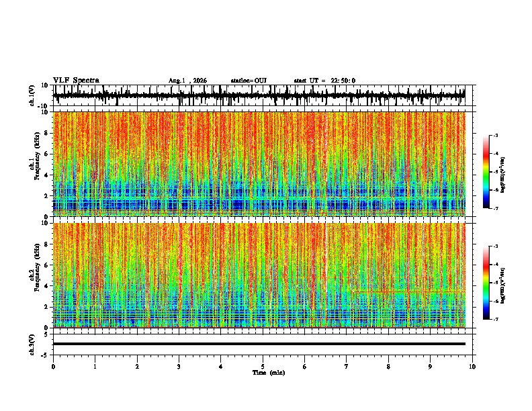The height and width of the screenshot is (411, 532).
Task: Select the "ch.3(V)" axis label
Action: 32,345
